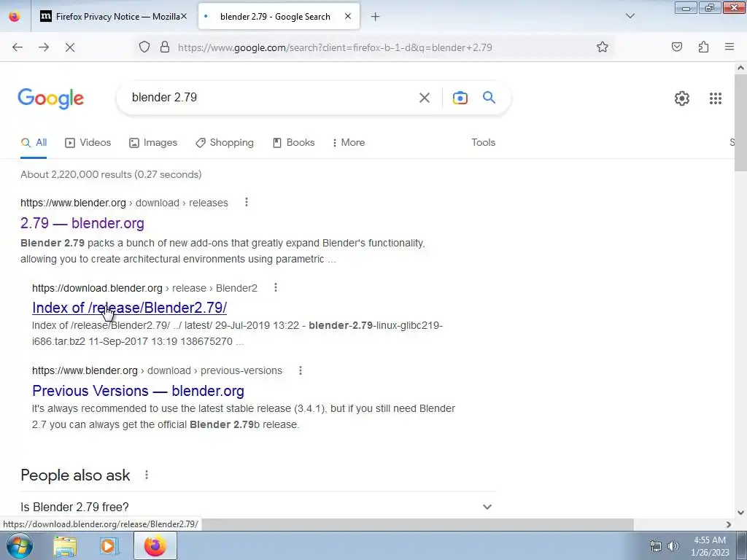
Task: Click Firefox taskbar button
Action: (x=155, y=545)
